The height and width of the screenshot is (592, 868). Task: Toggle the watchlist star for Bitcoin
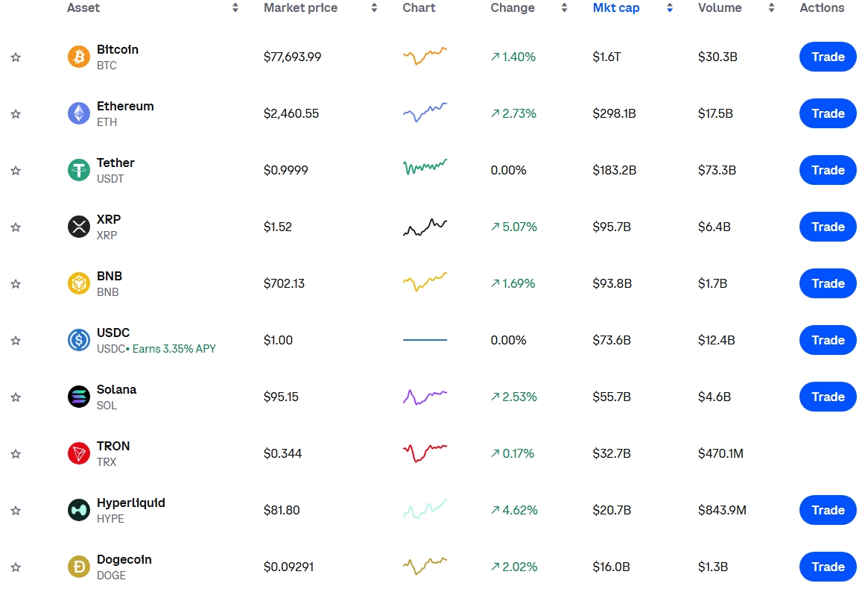tap(16, 57)
